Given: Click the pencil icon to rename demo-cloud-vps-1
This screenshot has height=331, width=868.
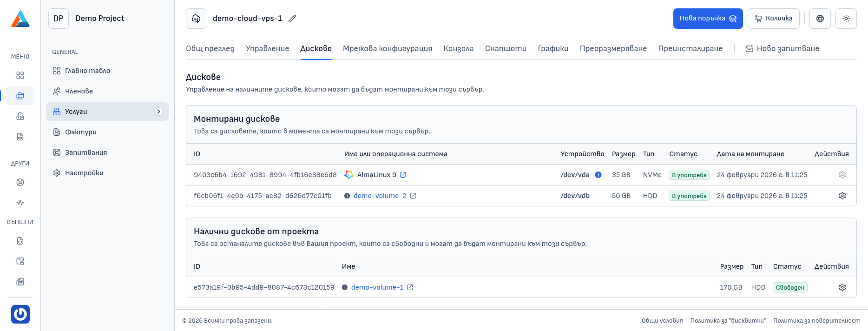Looking at the screenshot, I should tap(292, 19).
